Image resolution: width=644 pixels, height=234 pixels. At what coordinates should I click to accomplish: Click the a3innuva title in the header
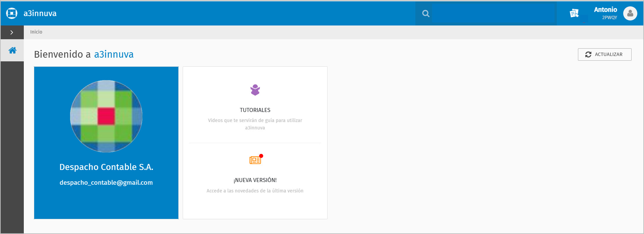(x=40, y=13)
